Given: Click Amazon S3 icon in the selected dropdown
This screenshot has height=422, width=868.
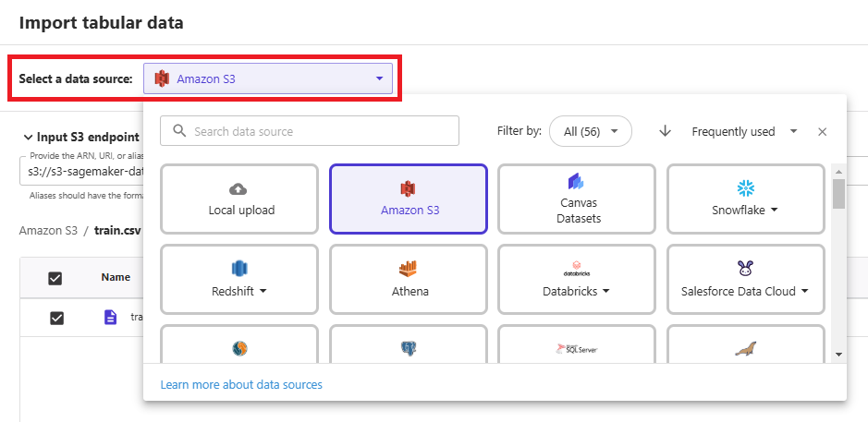Looking at the screenshot, I should pos(162,78).
